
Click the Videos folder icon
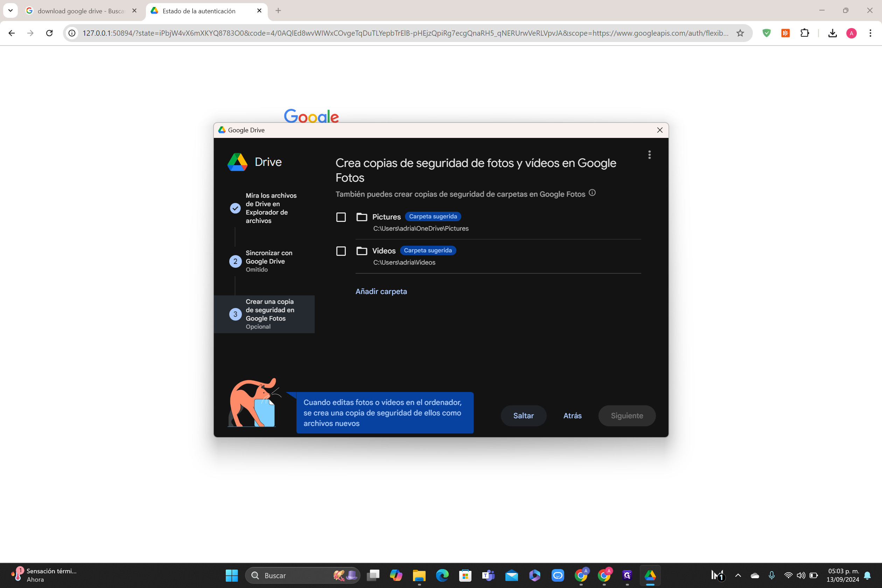point(362,251)
